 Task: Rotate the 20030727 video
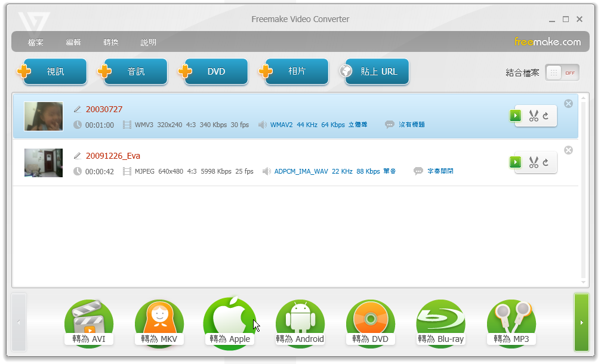546,116
